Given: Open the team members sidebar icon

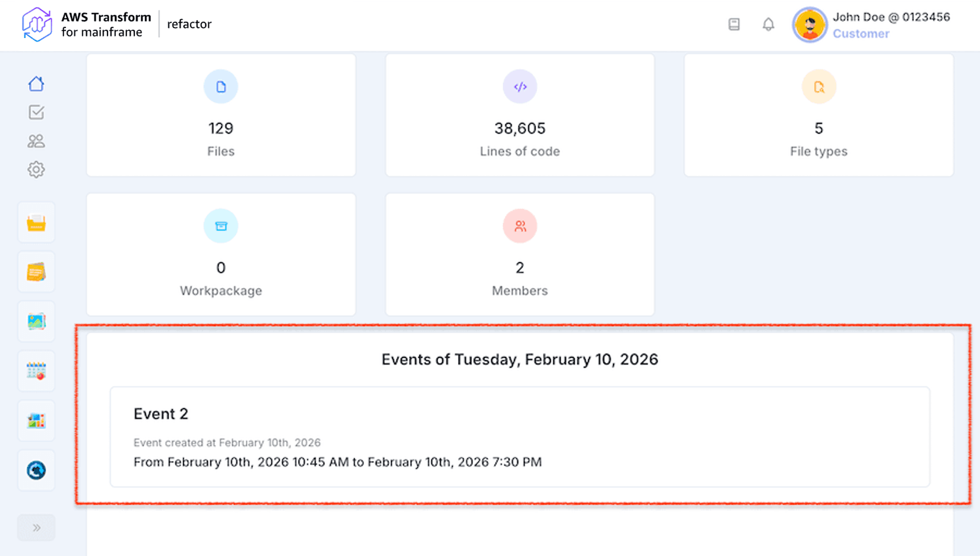Looking at the screenshot, I should (x=36, y=141).
